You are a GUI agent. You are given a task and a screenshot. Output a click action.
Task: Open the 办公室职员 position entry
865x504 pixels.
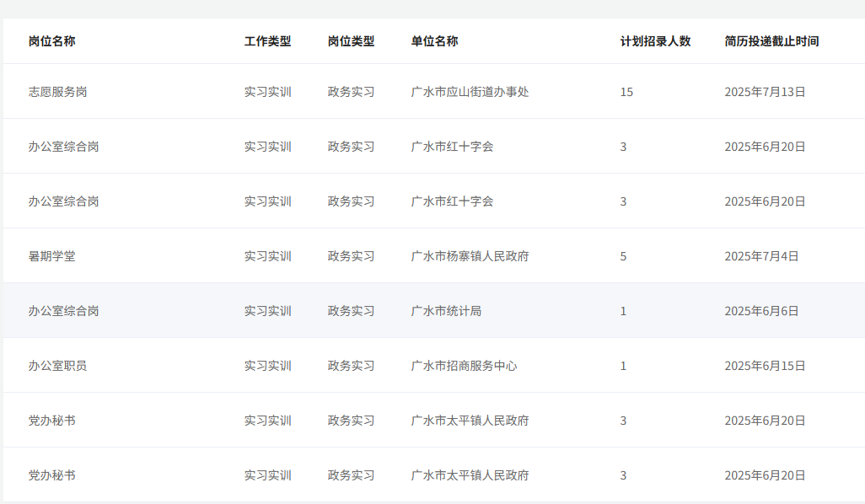tap(58, 366)
